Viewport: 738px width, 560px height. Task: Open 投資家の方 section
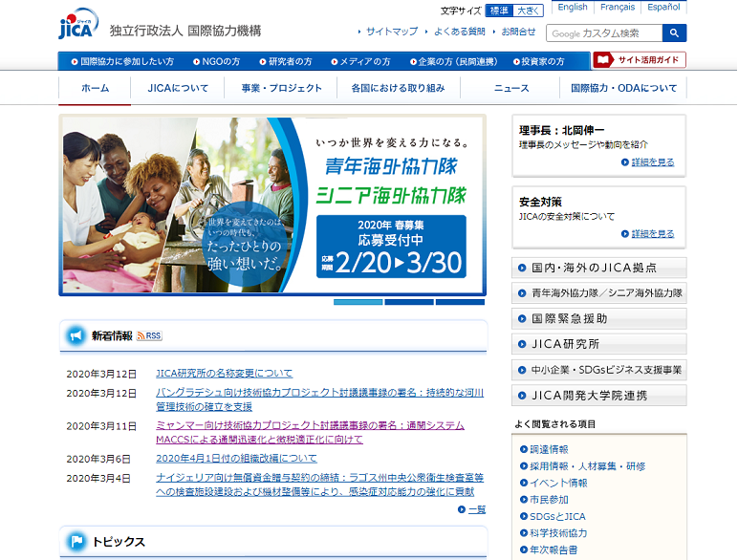point(538,62)
